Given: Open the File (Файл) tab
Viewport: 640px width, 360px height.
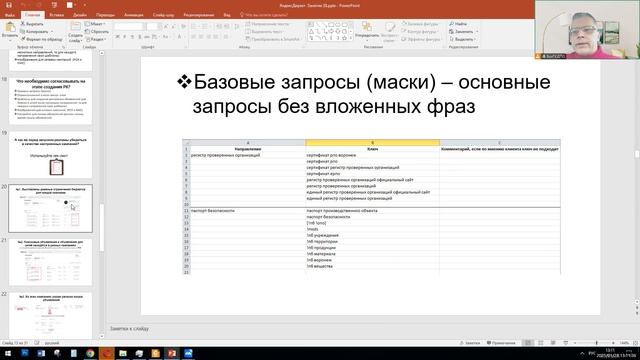Looking at the screenshot, I should click(x=9, y=15).
